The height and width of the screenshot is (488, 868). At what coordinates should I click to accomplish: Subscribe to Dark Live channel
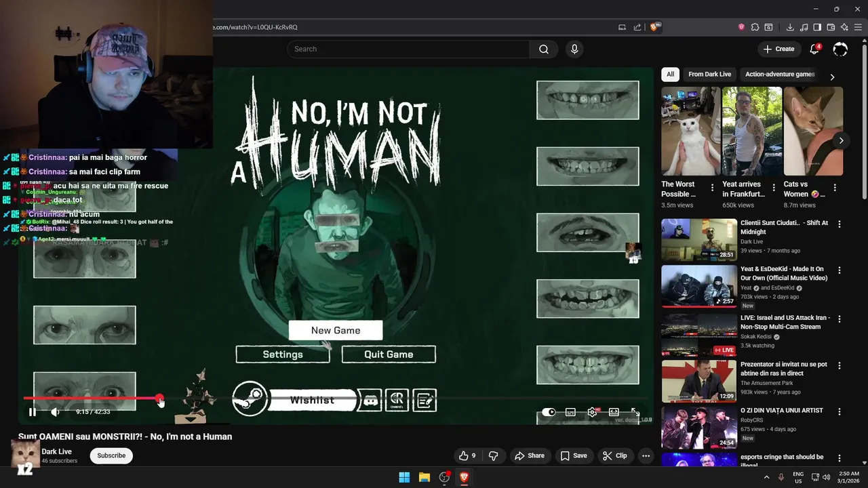(111, 455)
